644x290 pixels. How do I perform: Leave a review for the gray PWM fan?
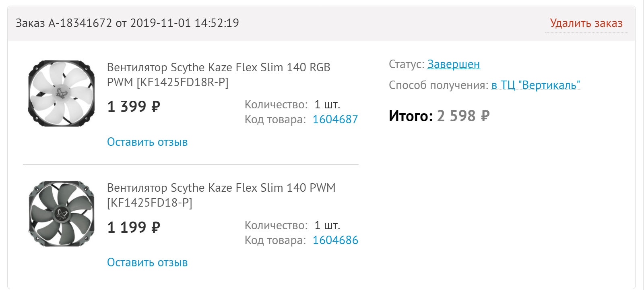(x=147, y=263)
